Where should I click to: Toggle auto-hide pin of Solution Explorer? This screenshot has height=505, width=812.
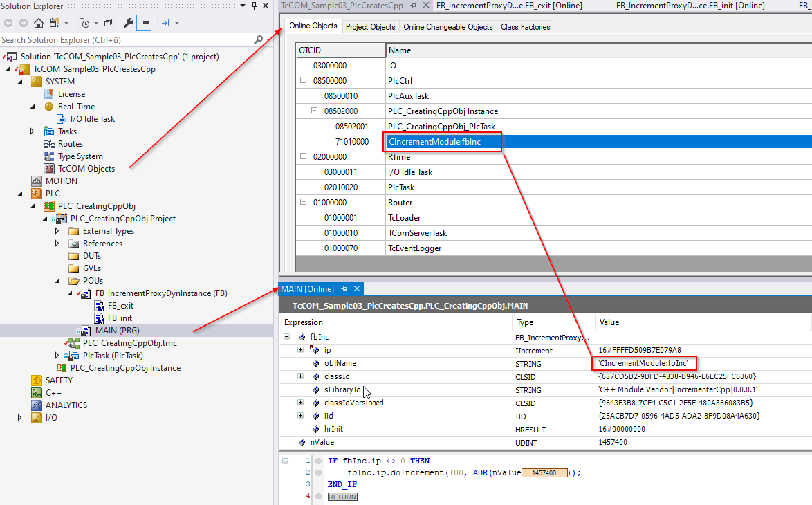tap(254, 6)
